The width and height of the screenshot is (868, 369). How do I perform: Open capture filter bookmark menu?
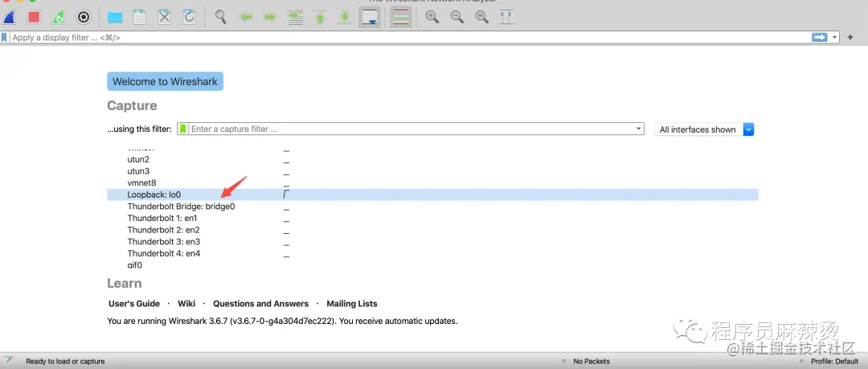[x=183, y=129]
